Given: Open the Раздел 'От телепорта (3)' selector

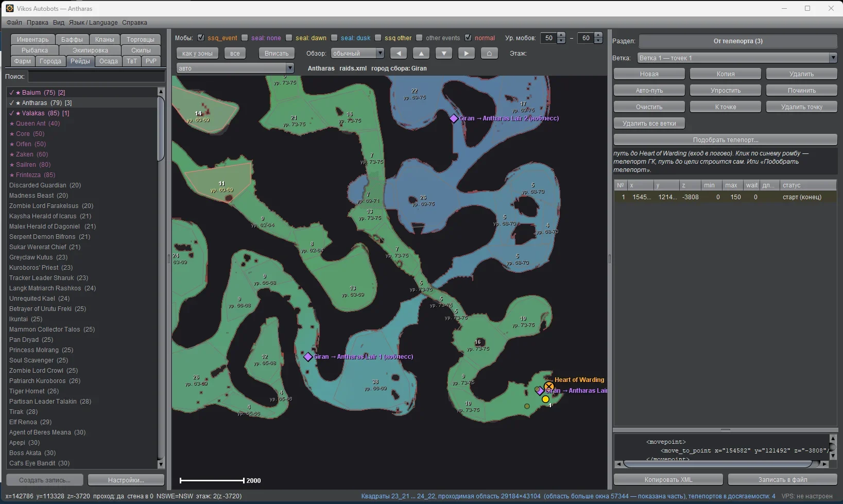Looking at the screenshot, I should (738, 41).
